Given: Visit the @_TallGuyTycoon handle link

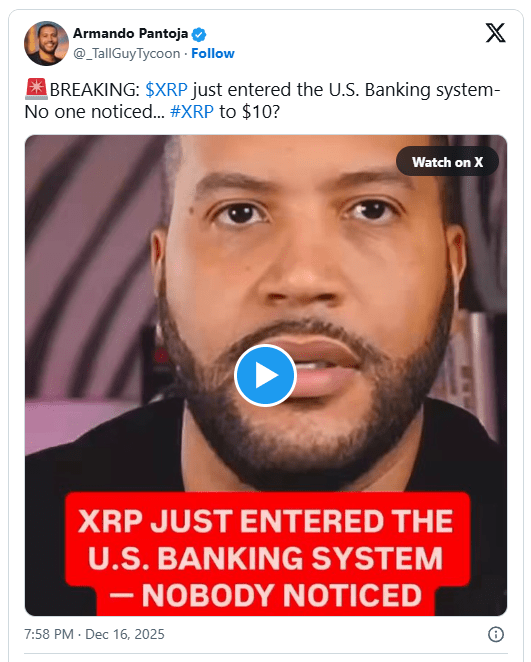Looking at the screenshot, I should coord(127,54).
